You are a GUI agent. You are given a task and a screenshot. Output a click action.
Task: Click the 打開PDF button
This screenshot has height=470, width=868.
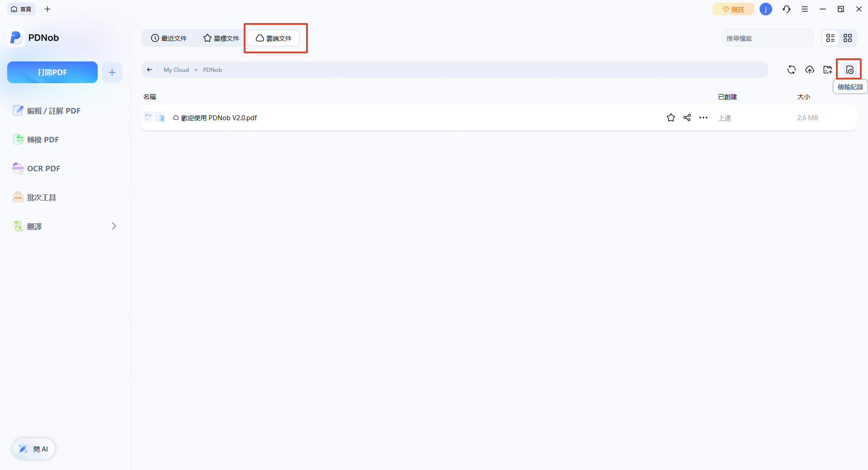pyautogui.click(x=52, y=72)
